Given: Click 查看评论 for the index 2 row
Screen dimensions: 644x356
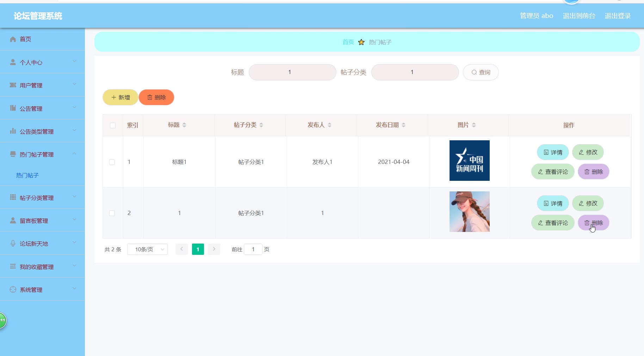Looking at the screenshot, I should (x=553, y=223).
